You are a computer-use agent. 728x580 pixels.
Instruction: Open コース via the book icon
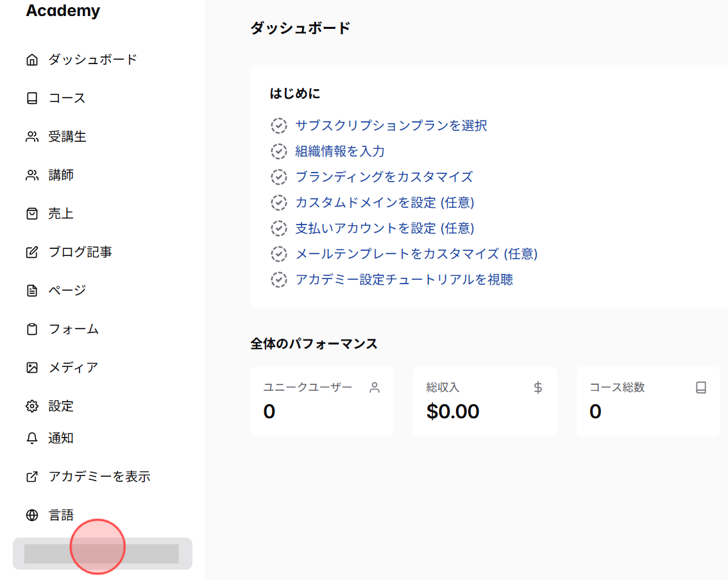(31, 98)
